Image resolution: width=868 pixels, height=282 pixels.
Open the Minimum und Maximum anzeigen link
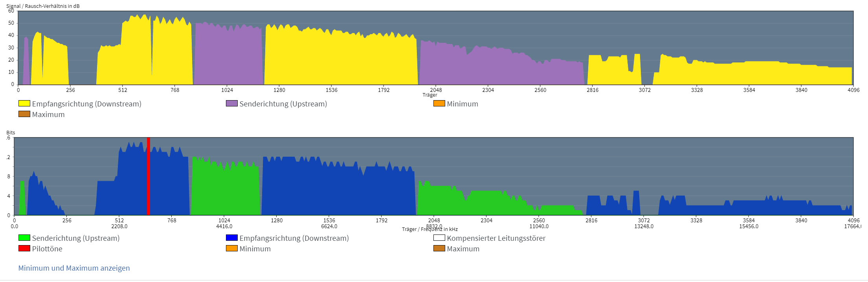tap(74, 268)
